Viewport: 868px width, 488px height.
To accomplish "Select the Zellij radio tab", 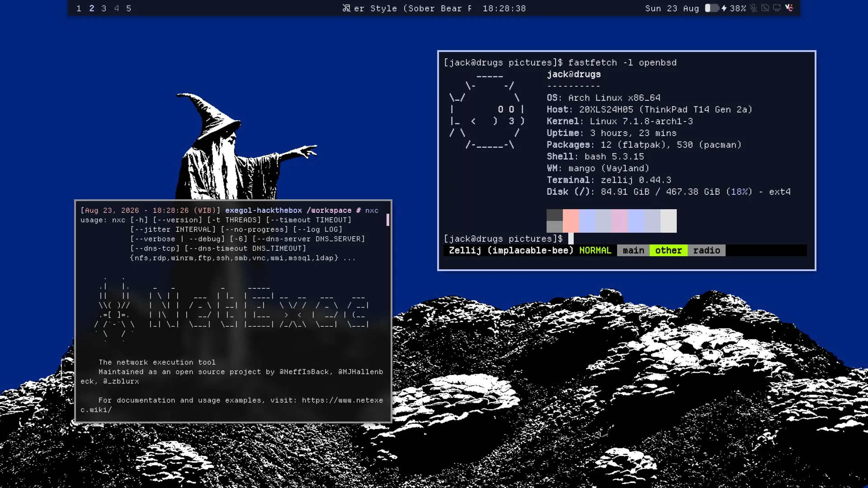I will [707, 250].
